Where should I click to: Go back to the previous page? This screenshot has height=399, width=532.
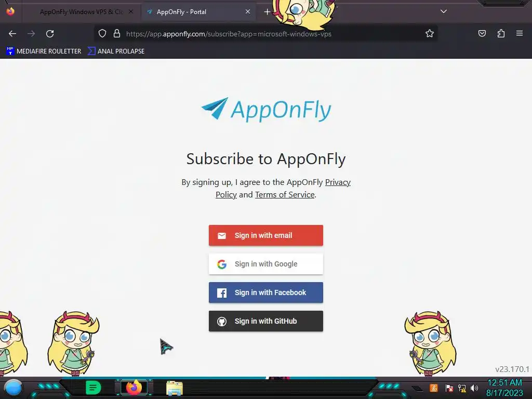[12, 34]
